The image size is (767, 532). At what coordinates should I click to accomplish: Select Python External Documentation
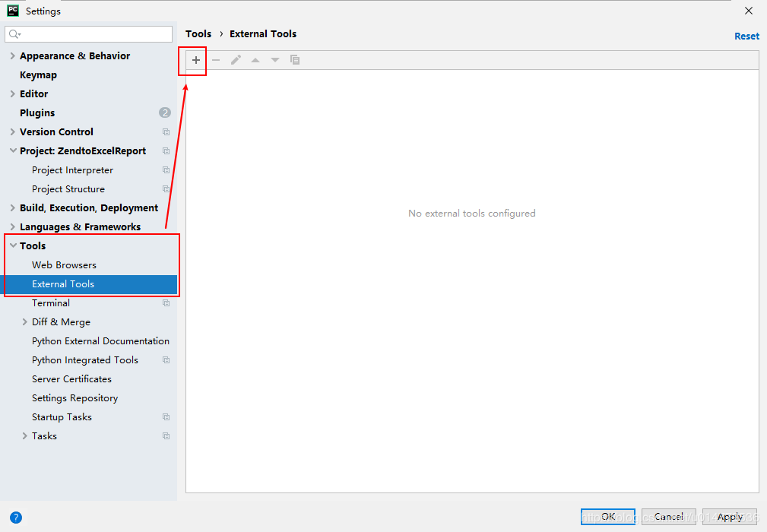pos(101,341)
